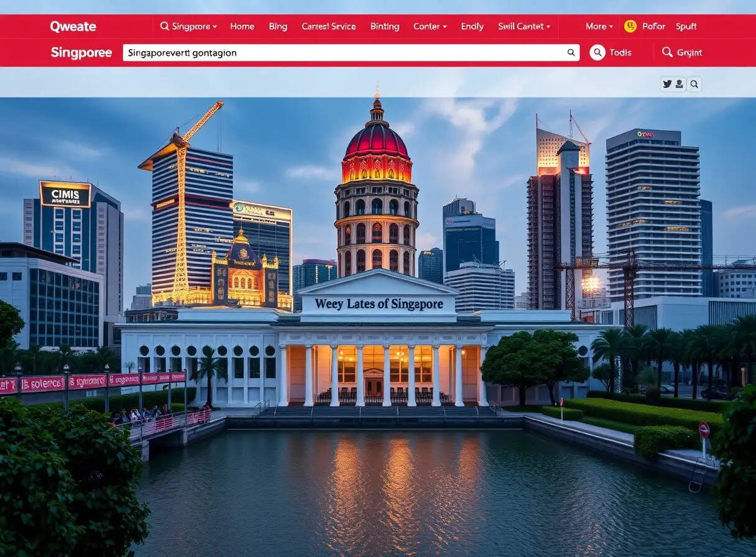Expand the Swill Cantet dropdown
The width and height of the screenshot is (756, 557).
[x=524, y=26]
